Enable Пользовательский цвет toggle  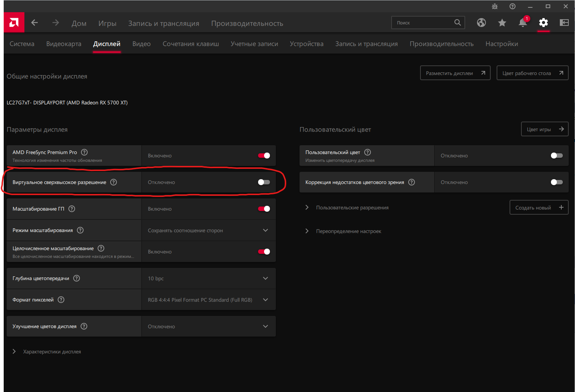coord(557,156)
